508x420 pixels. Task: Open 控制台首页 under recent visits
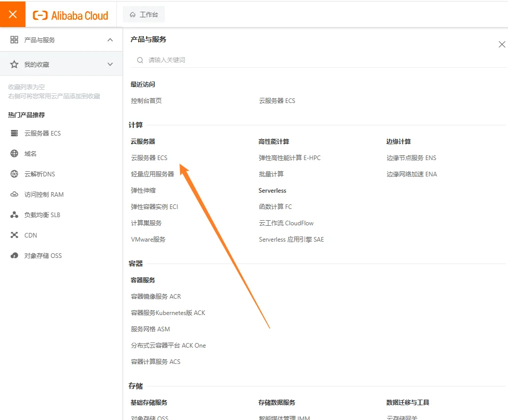click(146, 101)
